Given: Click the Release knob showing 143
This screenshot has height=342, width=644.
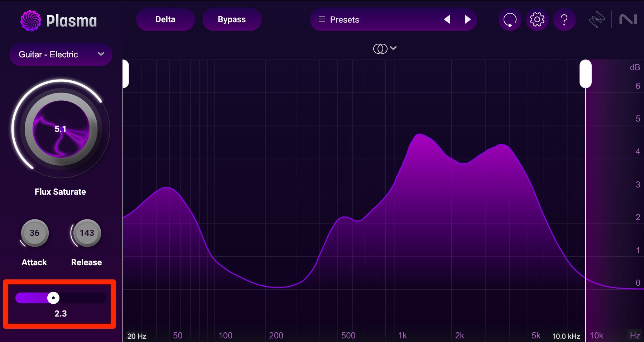Looking at the screenshot, I should click(87, 233).
